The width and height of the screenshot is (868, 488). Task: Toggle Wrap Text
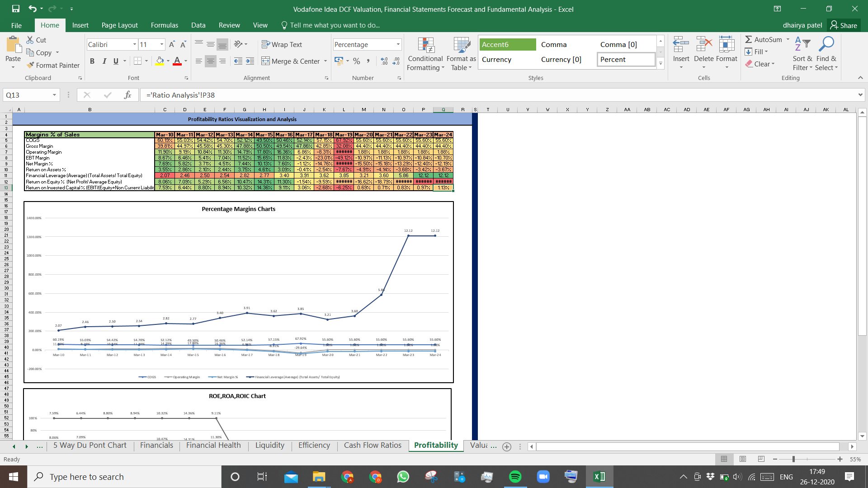282,44
